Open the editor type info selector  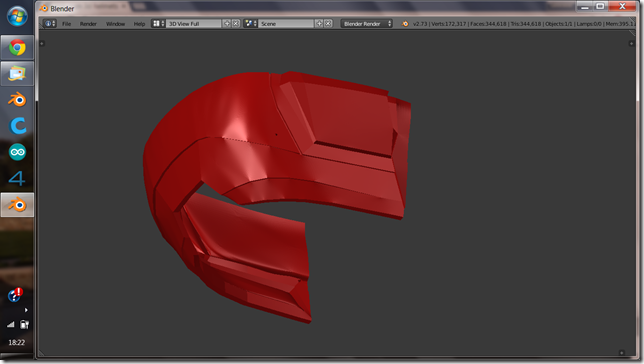click(x=50, y=23)
